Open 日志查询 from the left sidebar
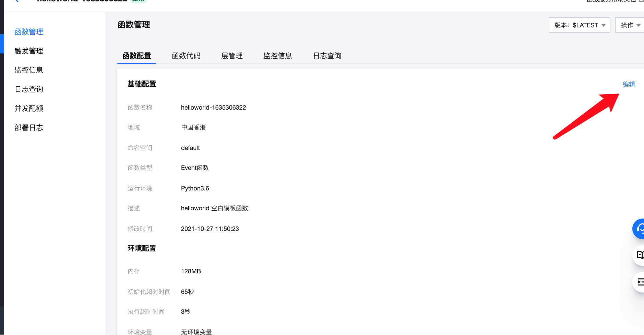Viewport: 644px width, 335px height. [29, 89]
